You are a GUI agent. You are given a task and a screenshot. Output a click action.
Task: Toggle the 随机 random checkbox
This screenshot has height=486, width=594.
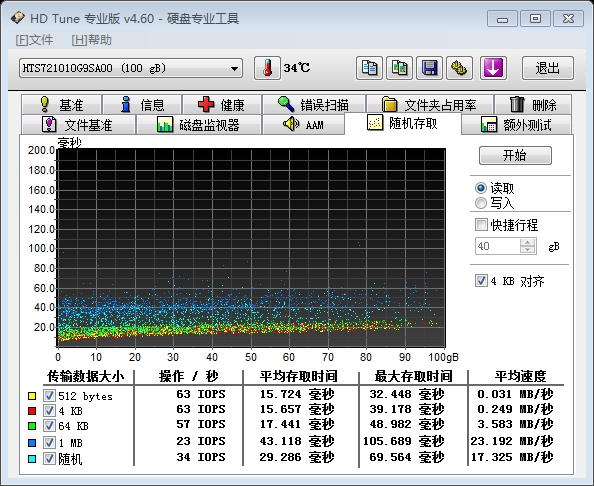tap(49, 458)
